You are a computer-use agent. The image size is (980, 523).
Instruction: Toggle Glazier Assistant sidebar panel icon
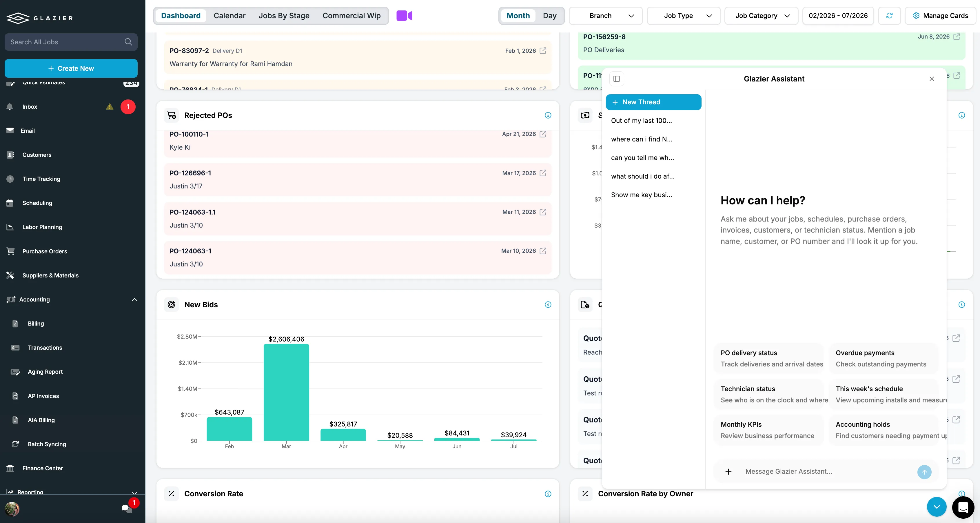coord(616,79)
